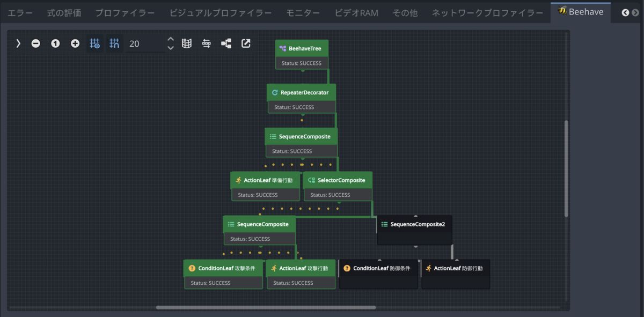Screen dimensions: 644x317
Task: Click the ConditionLeaf 防御条件 question icon
Action: (347, 268)
